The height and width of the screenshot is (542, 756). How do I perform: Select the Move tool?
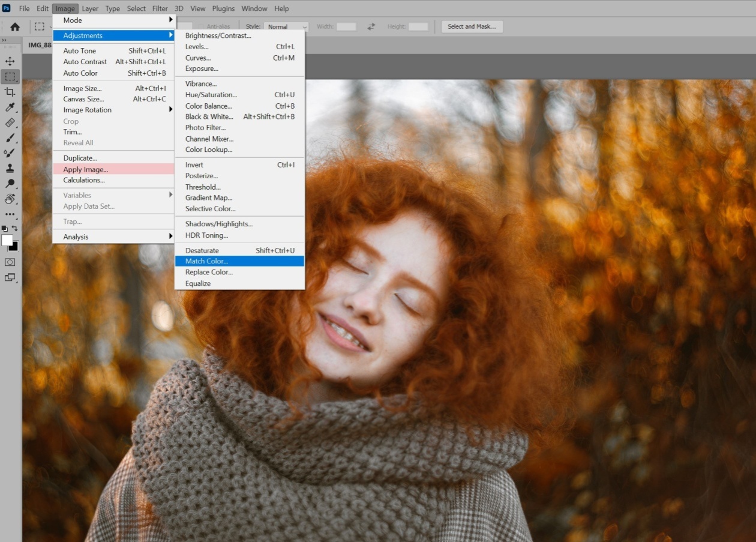[10, 61]
